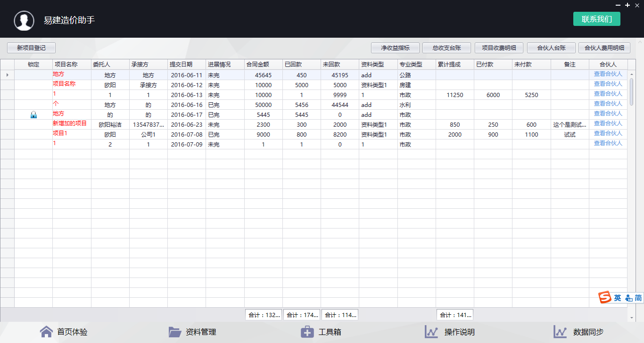Select the red 个 project name
This screenshot has height=343, width=644.
click(x=56, y=104)
